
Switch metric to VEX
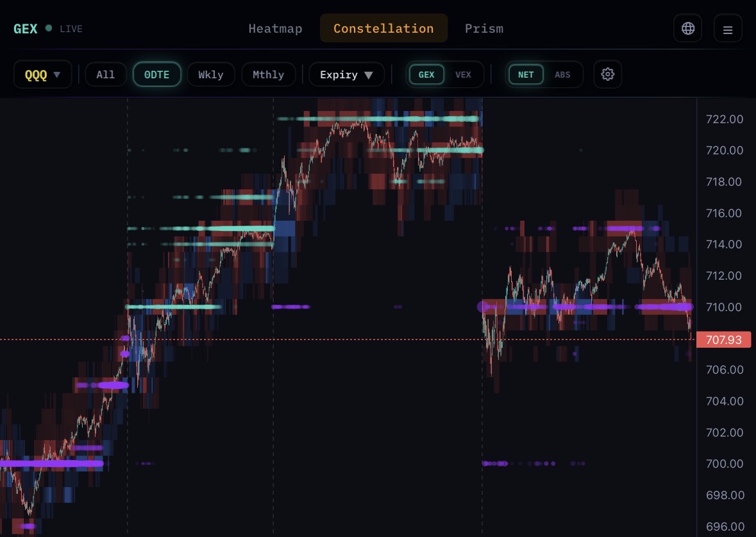463,75
